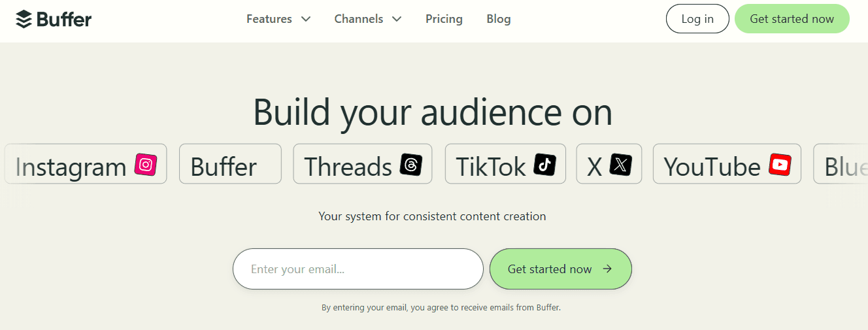Viewport: 868px width, 330px height.
Task: Select the Buffer chip in carousel
Action: [x=230, y=164]
